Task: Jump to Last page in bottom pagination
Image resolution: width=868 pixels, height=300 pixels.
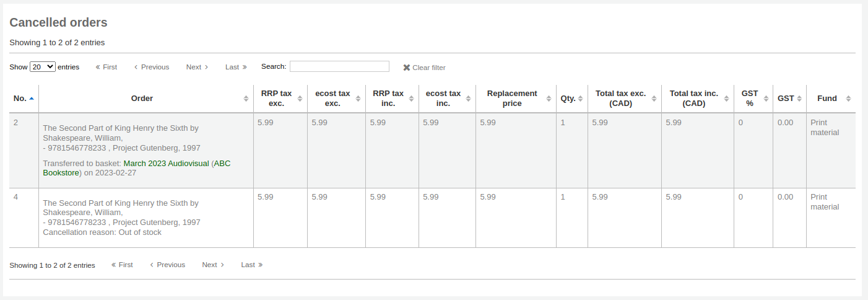Action: (x=252, y=265)
